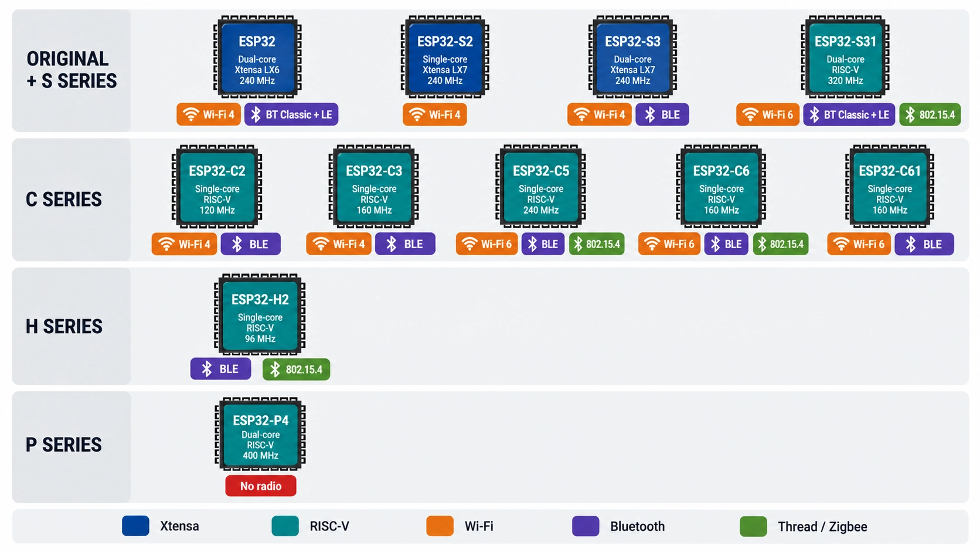Click the RISC-V legend text
Viewport: 980px width, 552px height.
(x=329, y=526)
